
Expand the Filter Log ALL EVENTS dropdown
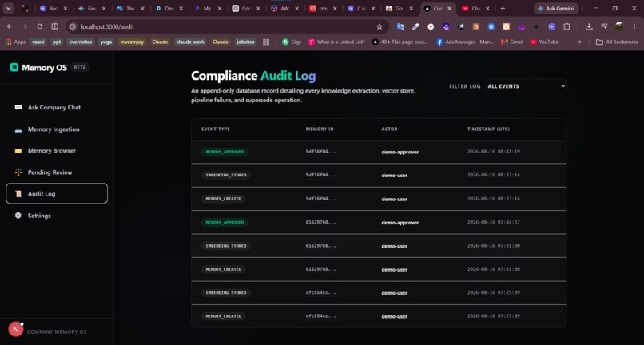tap(526, 86)
